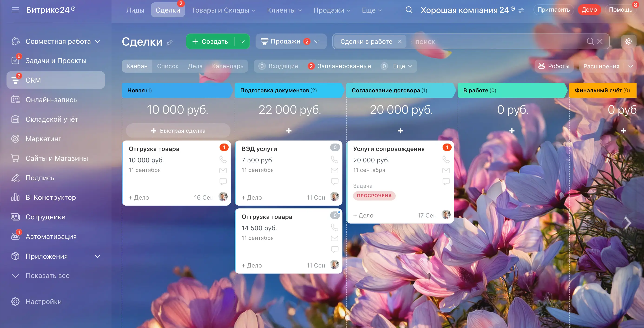Switch to Список view tab
644x328 pixels.
[168, 66]
